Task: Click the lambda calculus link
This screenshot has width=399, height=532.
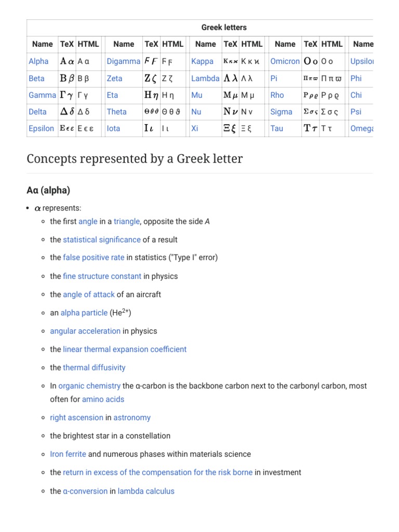Action: pos(146,491)
